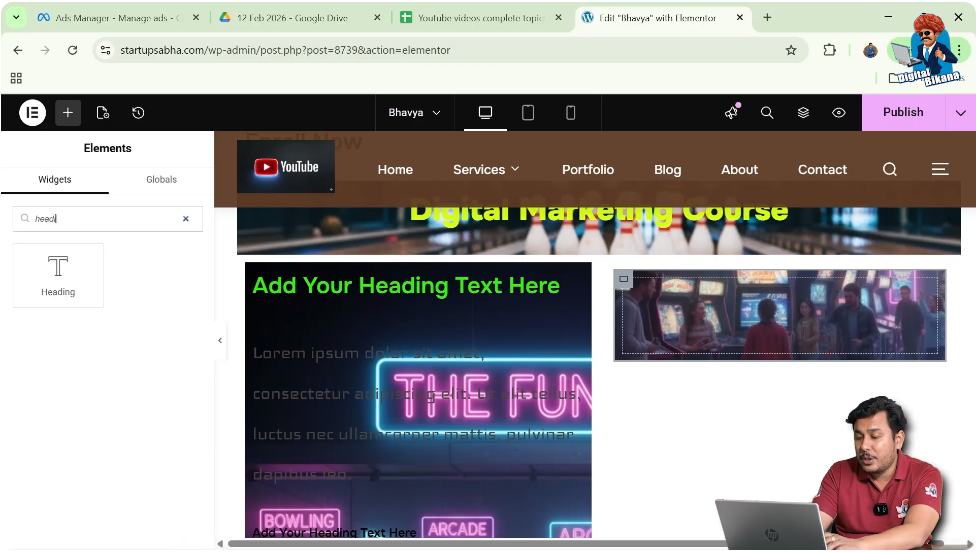
Task: Expand the Bhavya page dropdown
Action: click(x=414, y=113)
